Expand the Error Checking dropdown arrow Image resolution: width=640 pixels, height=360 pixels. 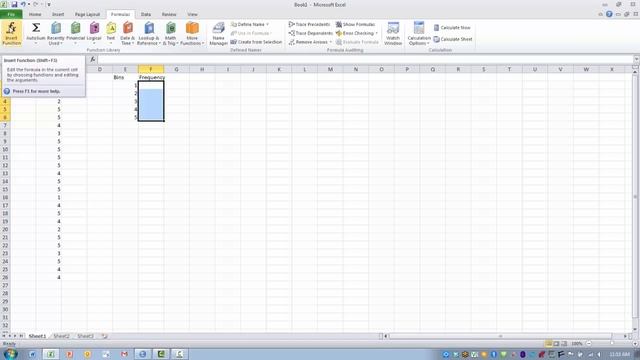click(x=376, y=33)
